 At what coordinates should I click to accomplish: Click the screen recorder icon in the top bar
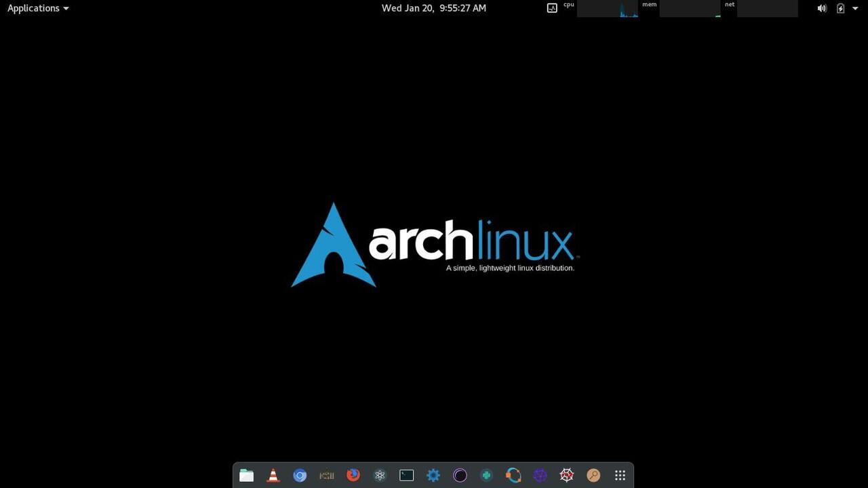coord(552,8)
